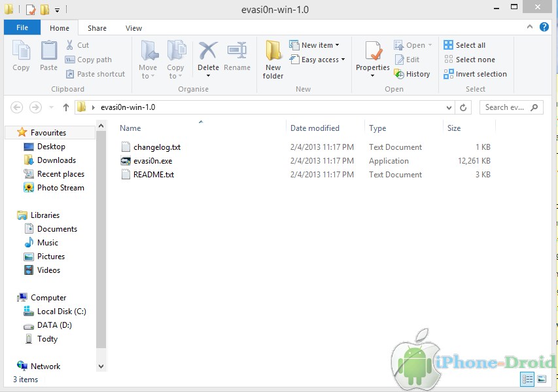Screen dimensions: 558x392
Task: Open Local Disk (C:)
Action: [61, 312]
